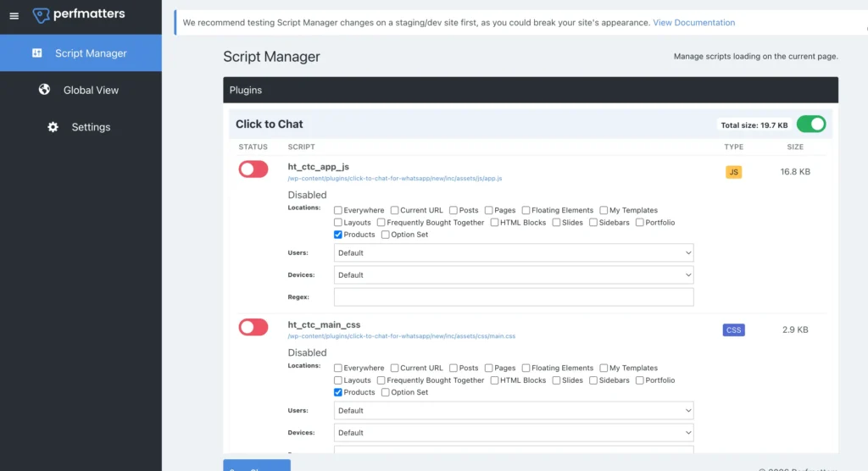Check Sidebars for ht_ctc_main_css
This screenshot has width=868, height=471.
click(593, 380)
